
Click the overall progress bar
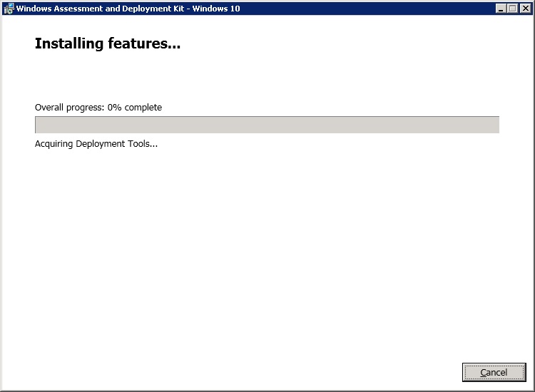[267, 125]
